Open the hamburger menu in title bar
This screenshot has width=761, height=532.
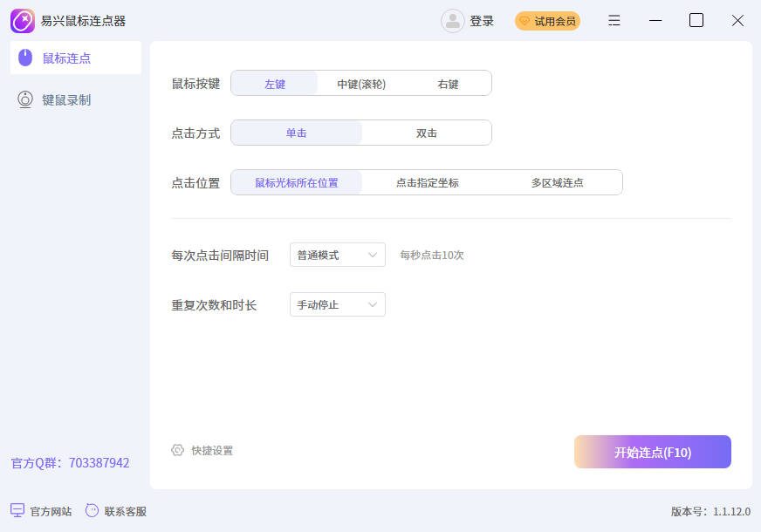pyautogui.click(x=614, y=21)
